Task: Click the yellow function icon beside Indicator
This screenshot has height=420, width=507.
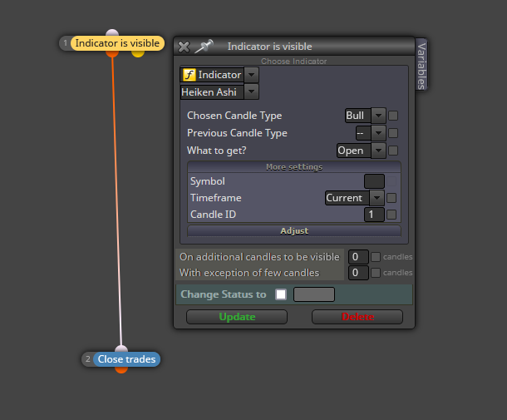Action: 190,75
